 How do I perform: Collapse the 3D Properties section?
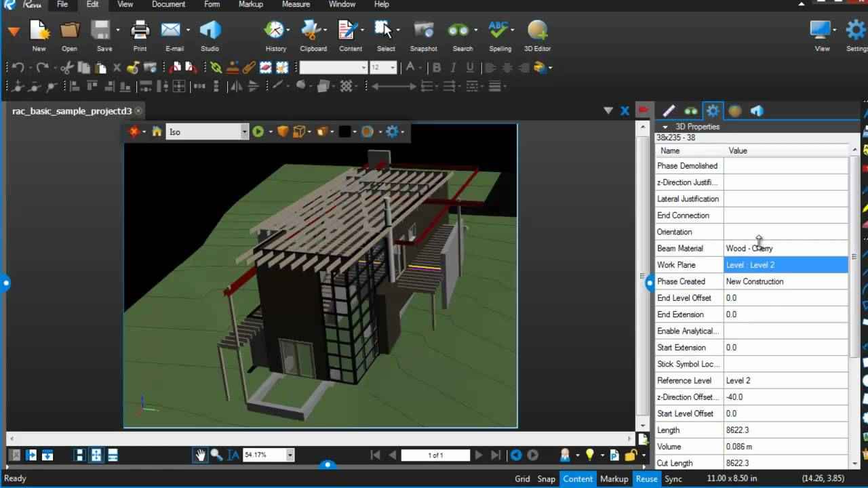(665, 127)
